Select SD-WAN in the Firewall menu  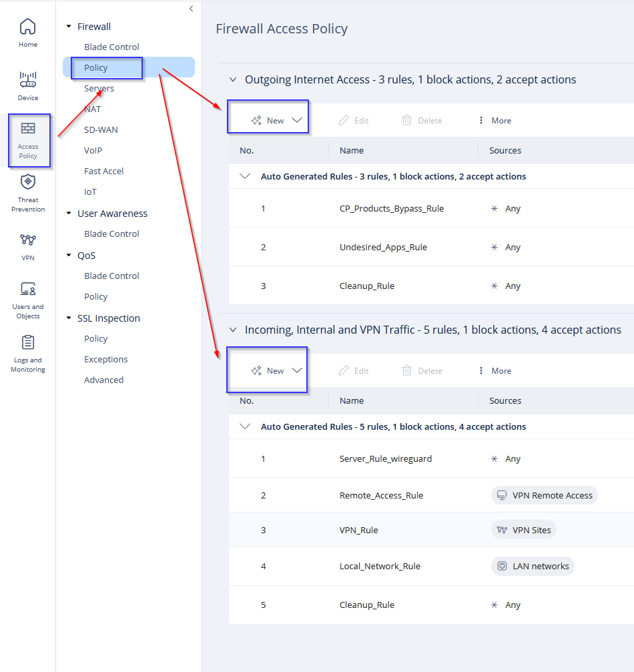[x=101, y=129]
